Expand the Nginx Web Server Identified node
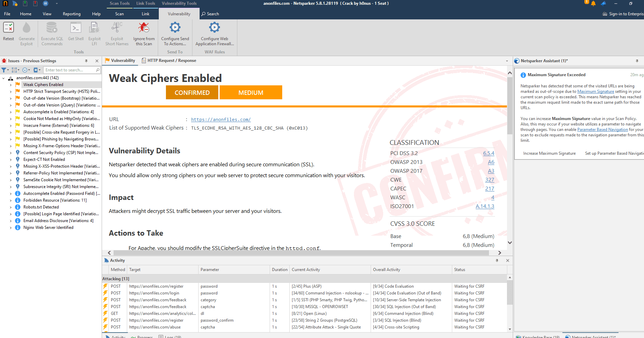Viewport: 644px width, 338px height. tap(11, 228)
